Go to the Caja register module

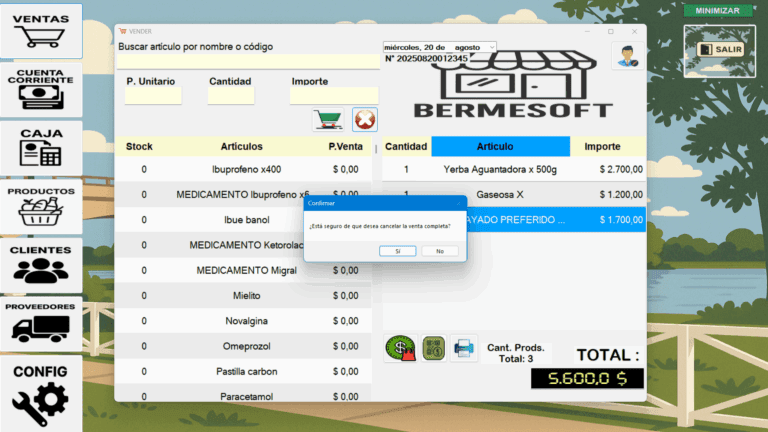[x=41, y=147]
